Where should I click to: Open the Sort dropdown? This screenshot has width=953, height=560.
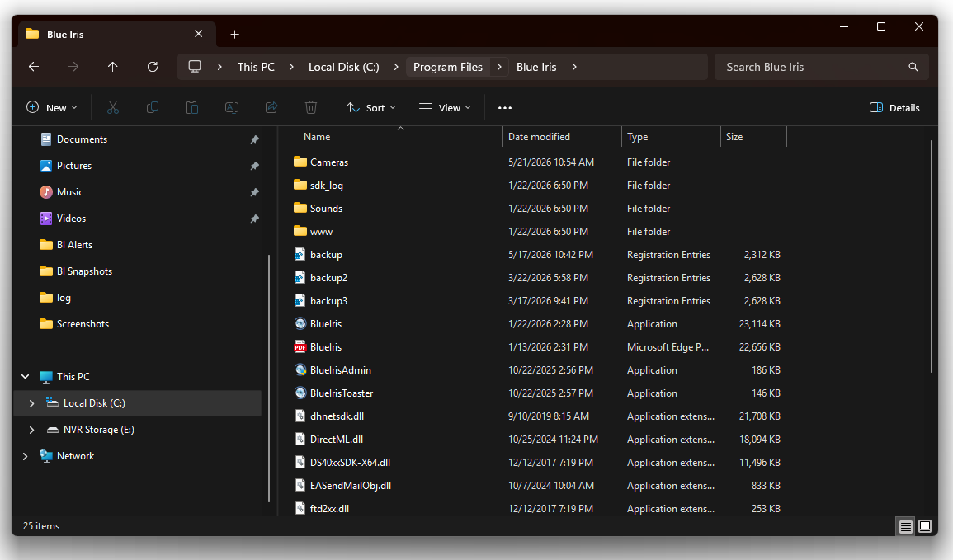[x=371, y=107]
